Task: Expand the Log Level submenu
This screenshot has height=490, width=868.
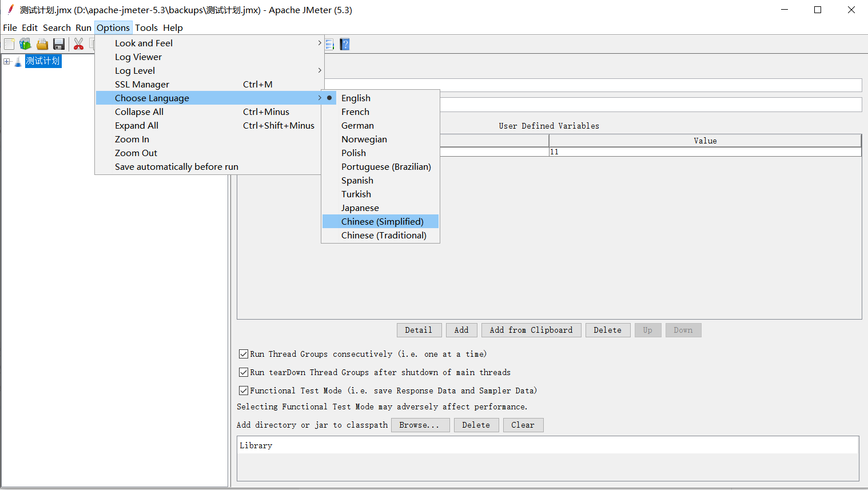Action: pos(210,70)
